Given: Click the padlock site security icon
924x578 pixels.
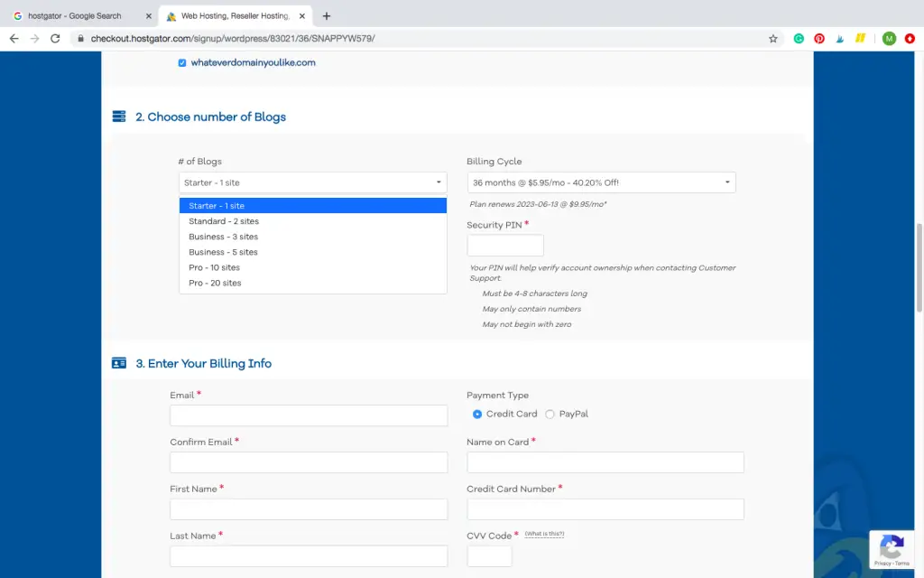Looking at the screenshot, I should click(x=80, y=38).
